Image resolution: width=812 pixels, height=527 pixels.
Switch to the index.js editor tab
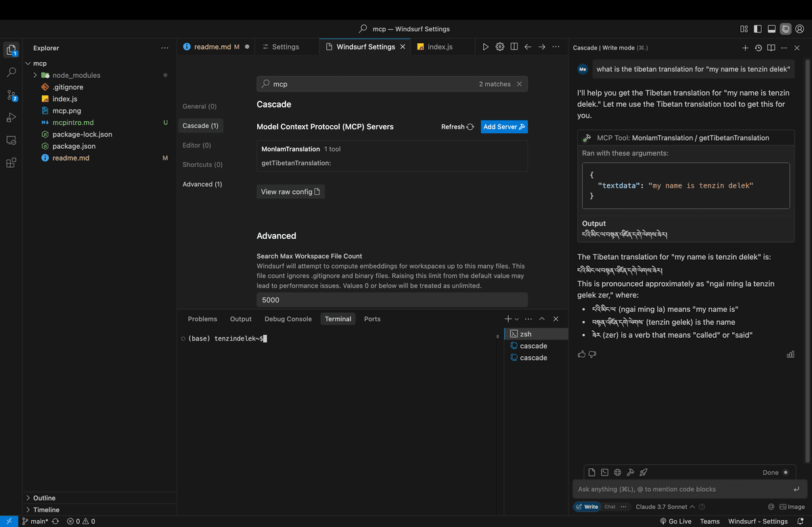pyautogui.click(x=440, y=47)
